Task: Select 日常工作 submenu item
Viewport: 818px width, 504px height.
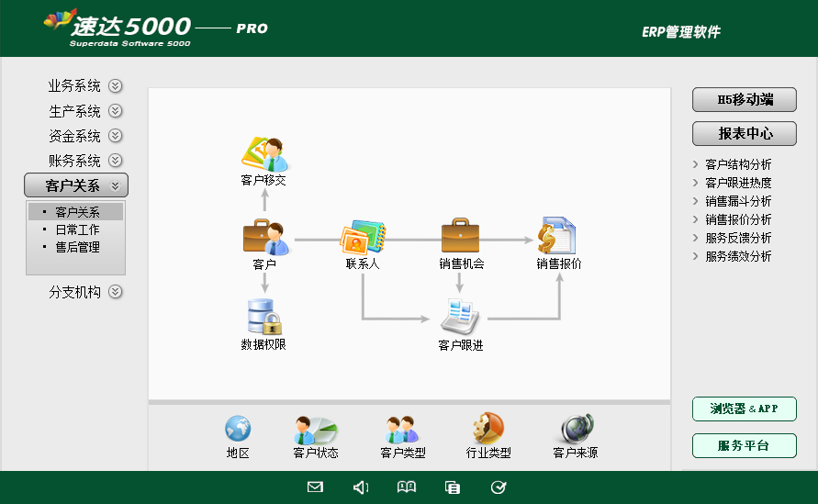Action: coord(75,230)
